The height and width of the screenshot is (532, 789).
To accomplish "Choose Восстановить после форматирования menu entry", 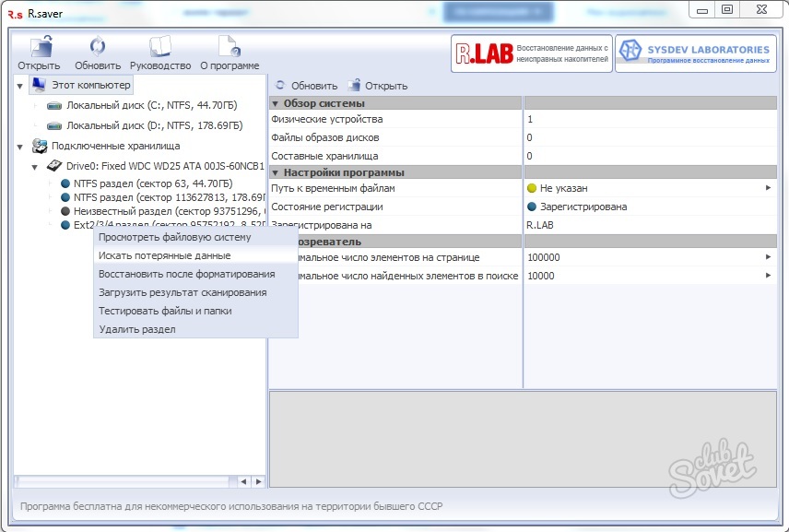I will [186, 274].
